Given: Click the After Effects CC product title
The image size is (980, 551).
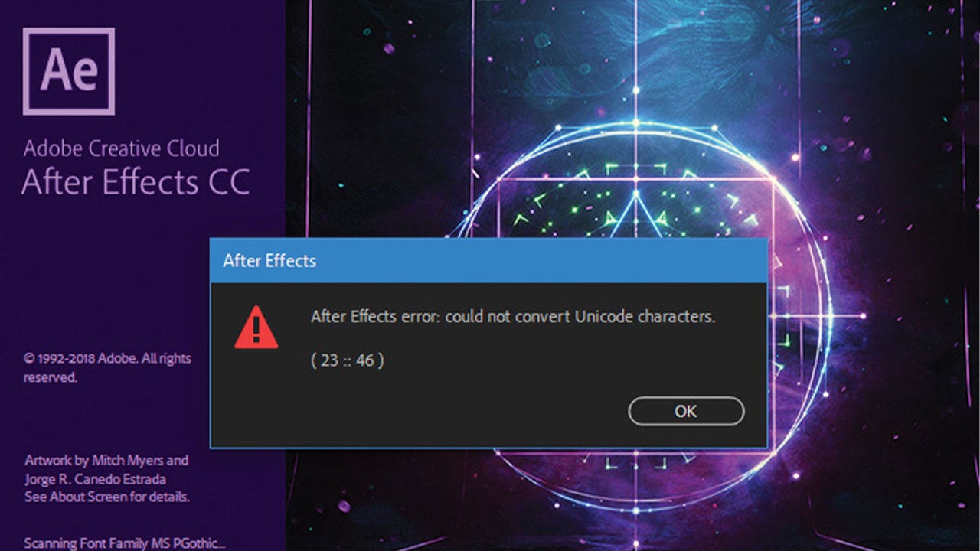Looking at the screenshot, I should click(136, 183).
